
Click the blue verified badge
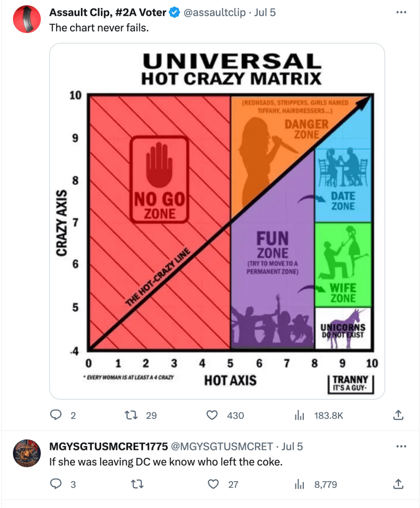174,12
